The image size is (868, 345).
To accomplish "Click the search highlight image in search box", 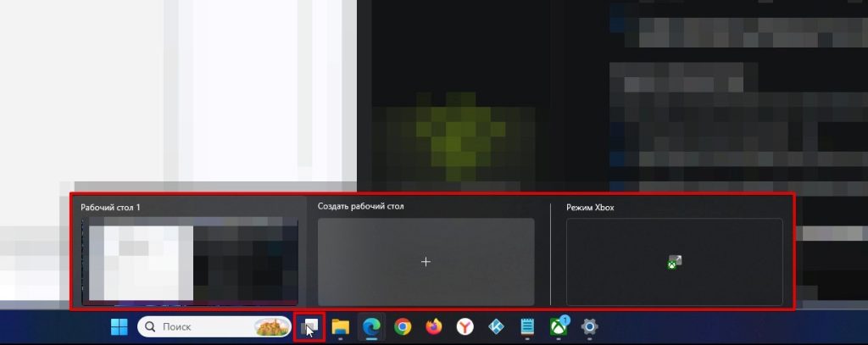I will [x=272, y=327].
